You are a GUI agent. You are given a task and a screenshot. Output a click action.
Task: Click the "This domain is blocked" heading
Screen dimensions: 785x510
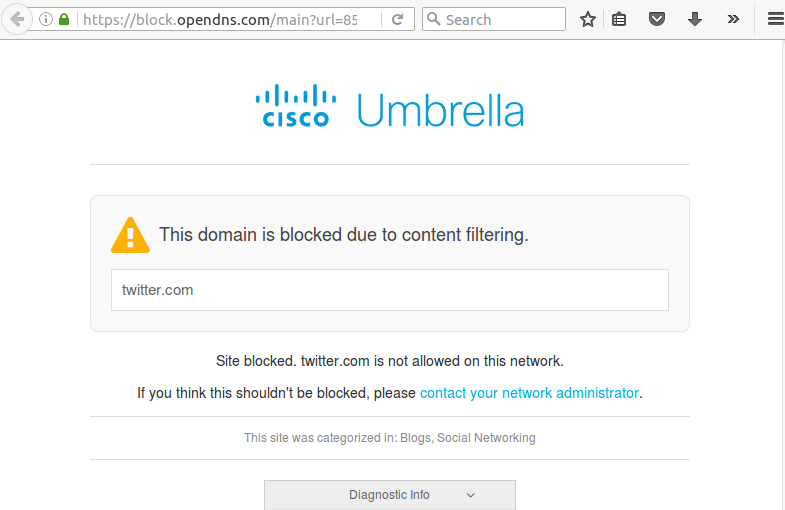344,235
